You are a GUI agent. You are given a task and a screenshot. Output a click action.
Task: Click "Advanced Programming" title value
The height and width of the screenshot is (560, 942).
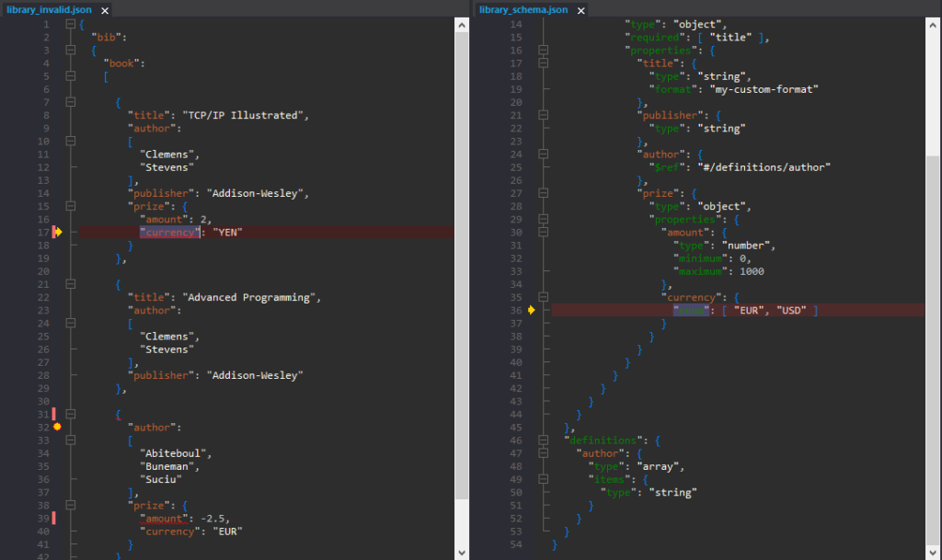click(248, 297)
